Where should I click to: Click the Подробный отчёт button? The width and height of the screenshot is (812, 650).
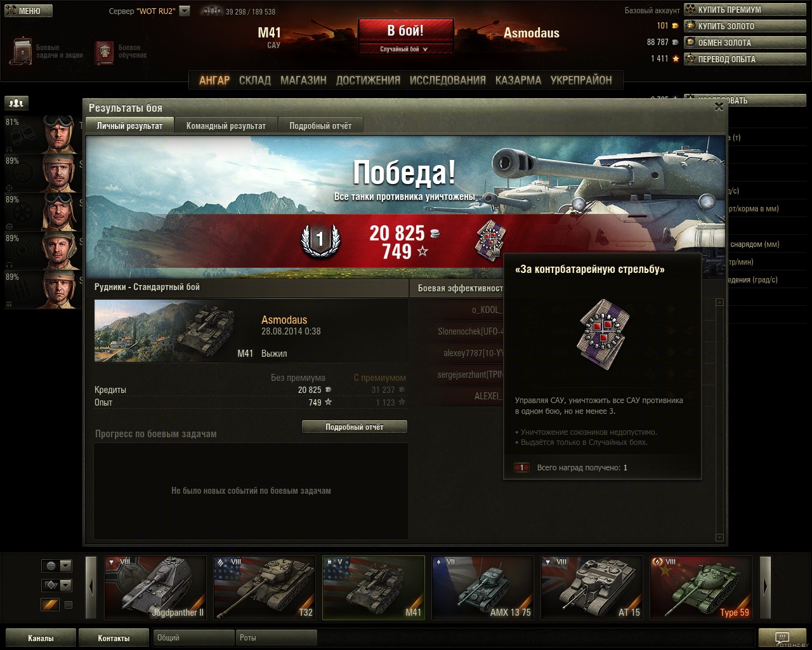pyautogui.click(x=355, y=427)
